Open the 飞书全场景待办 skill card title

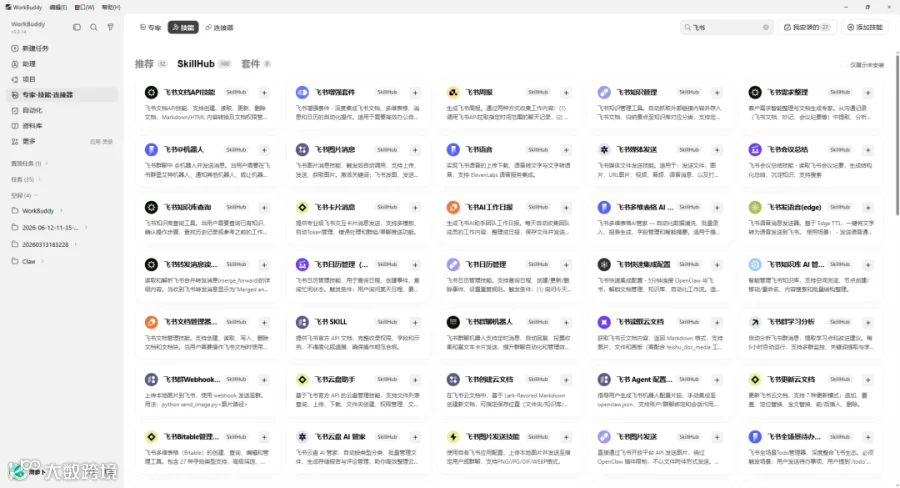point(794,437)
